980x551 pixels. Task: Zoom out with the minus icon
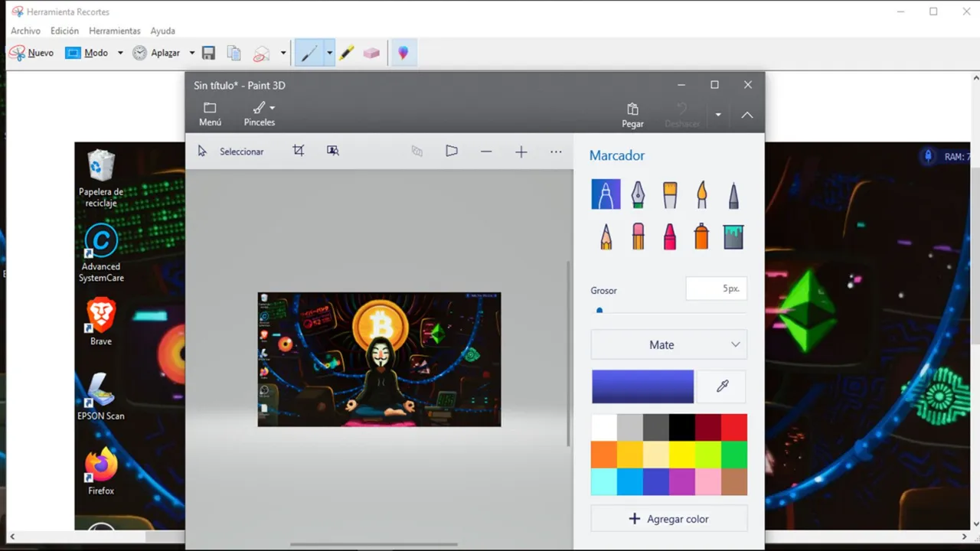click(486, 152)
